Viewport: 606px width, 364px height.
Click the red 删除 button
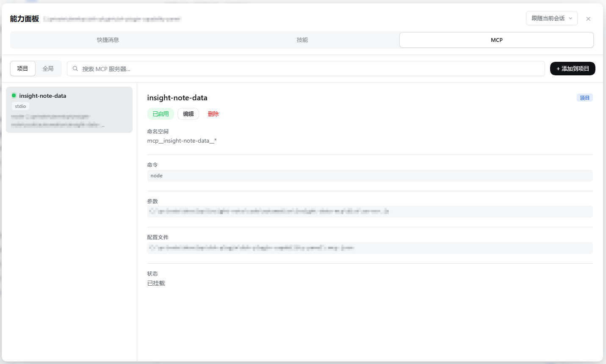pos(213,114)
